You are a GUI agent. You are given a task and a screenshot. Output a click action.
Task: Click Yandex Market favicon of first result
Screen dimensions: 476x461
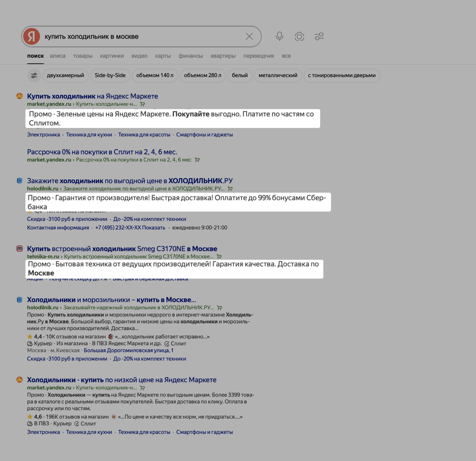tap(20, 96)
